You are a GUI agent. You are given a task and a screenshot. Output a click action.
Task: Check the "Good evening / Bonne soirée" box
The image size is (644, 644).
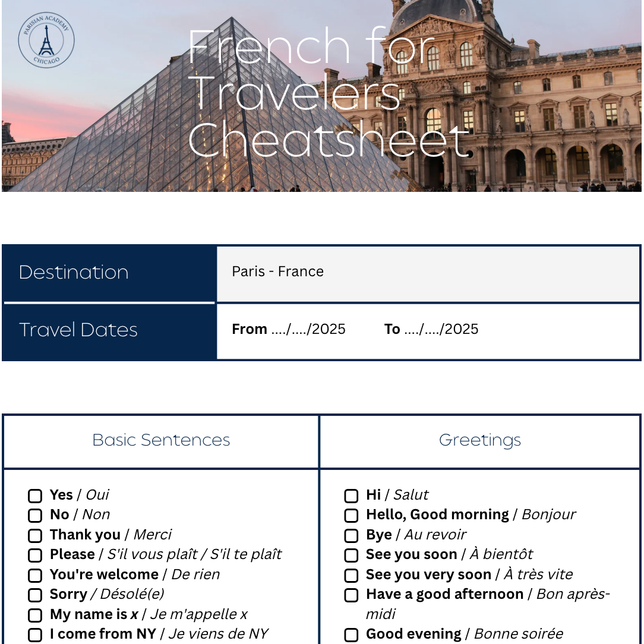click(352, 635)
